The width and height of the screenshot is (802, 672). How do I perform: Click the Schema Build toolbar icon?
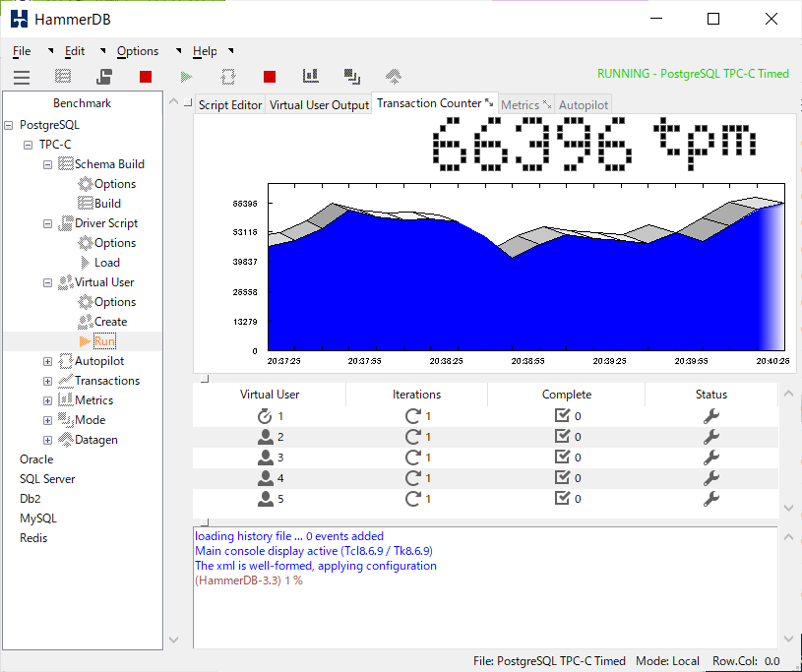[x=63, y=76]
